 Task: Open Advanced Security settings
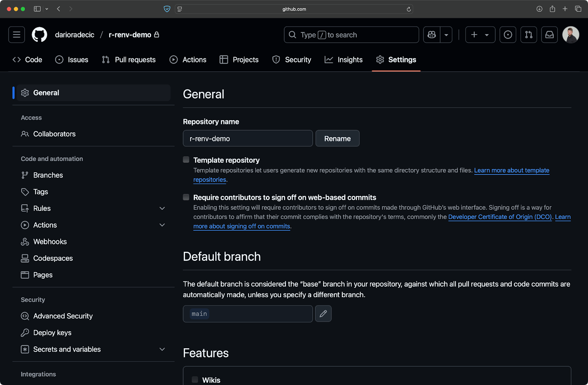(93, 316)
